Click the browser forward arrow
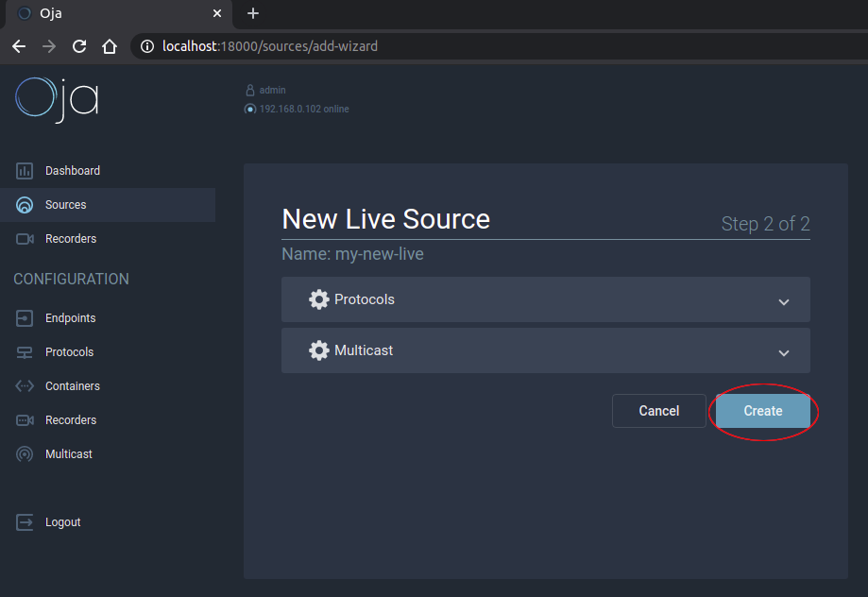868x597 pixels. click(49, 46)
